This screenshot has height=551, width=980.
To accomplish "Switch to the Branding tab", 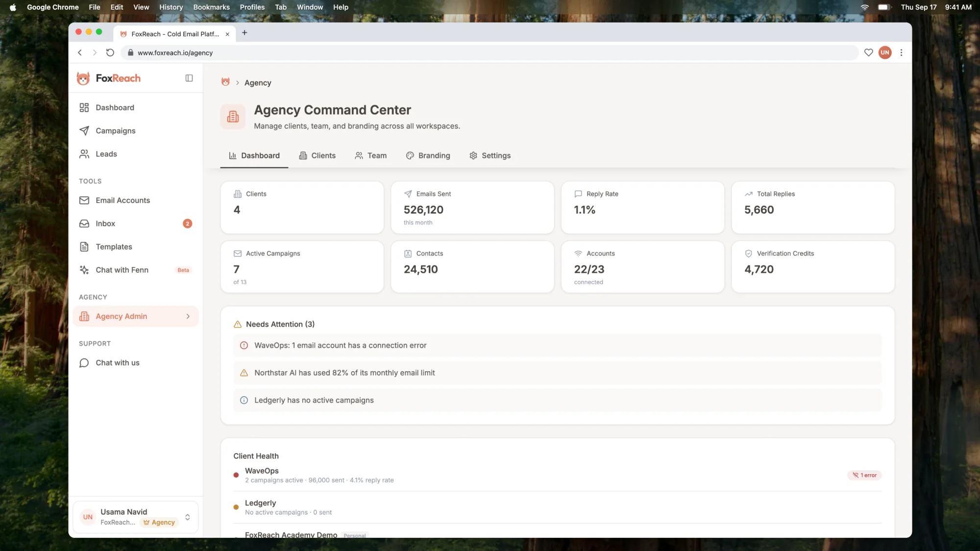I will 428,156.
